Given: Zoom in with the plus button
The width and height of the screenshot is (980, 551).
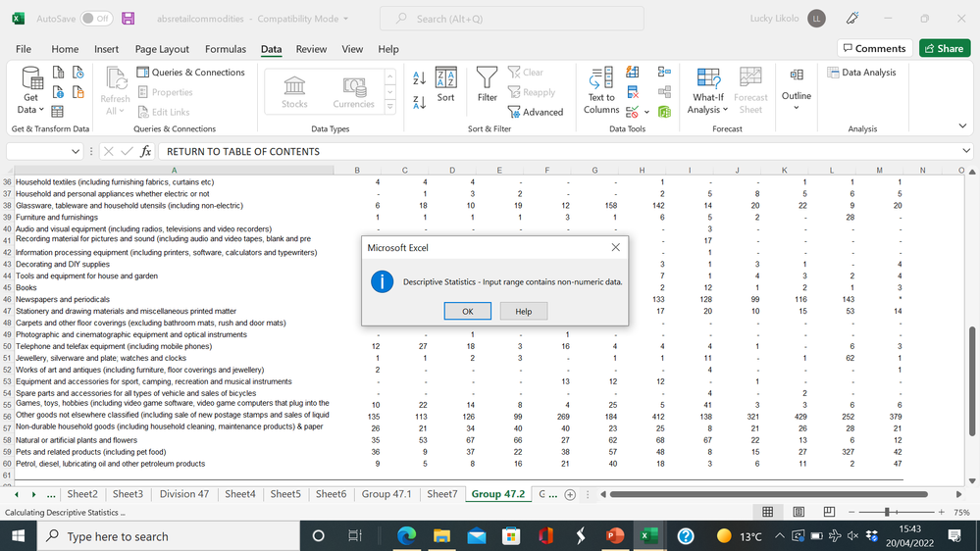Looking at the screenshot, I should pos(941,512).
